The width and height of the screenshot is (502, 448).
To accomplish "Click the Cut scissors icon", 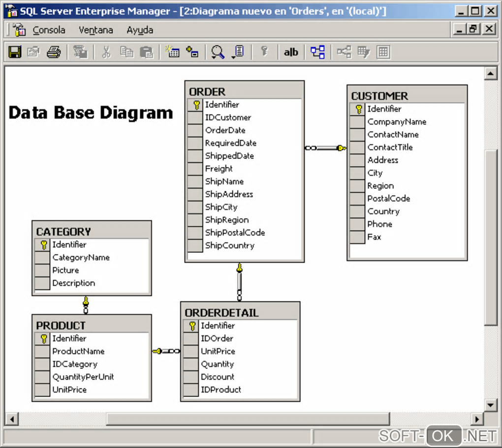I will 106,52.
